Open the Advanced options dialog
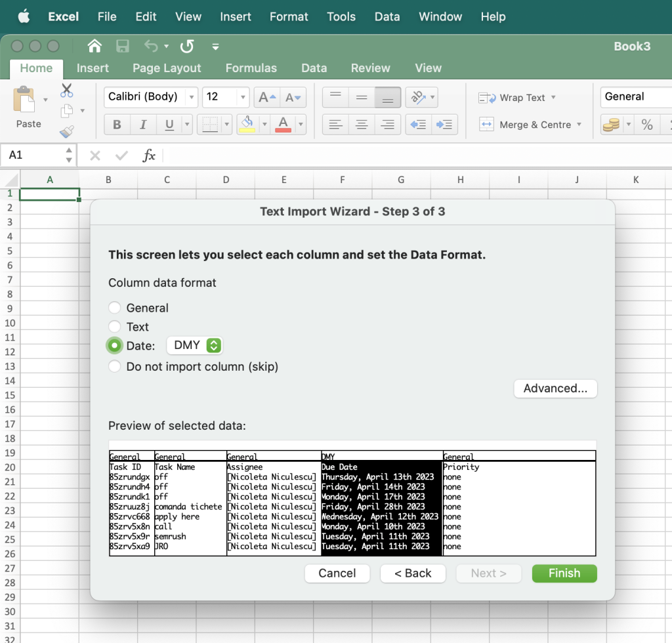The width and height of the screenshot is (672, 643). (x=555, y=388)
